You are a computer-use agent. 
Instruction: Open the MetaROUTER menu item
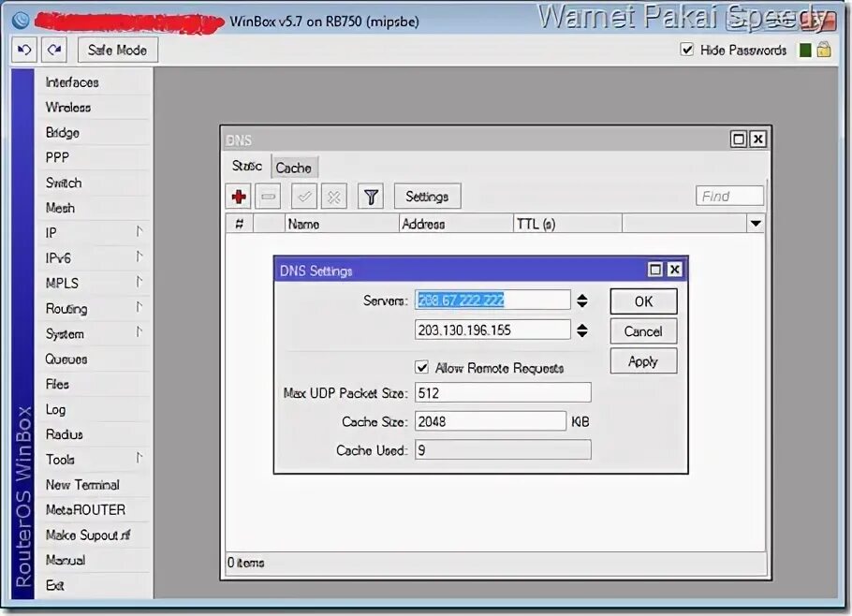[93, 510]
